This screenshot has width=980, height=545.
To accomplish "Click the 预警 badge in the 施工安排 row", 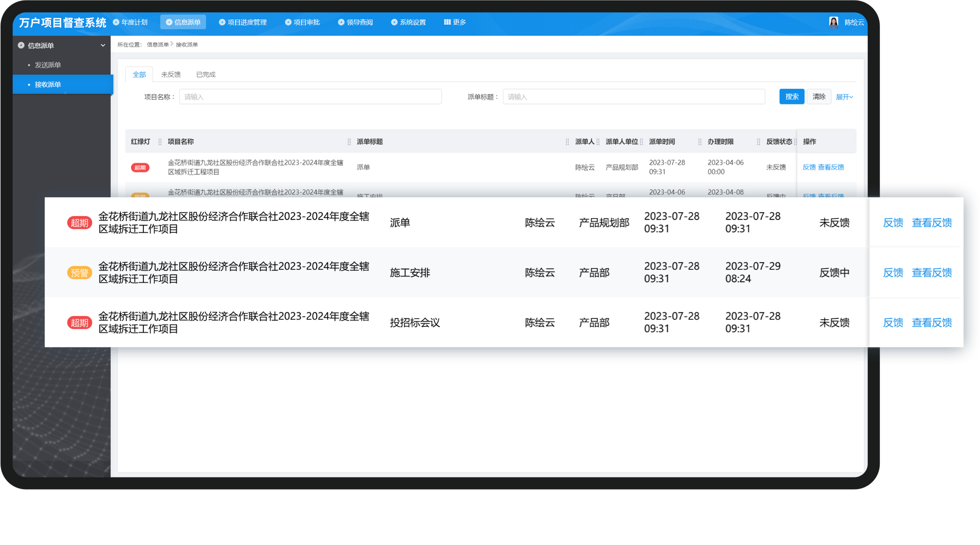I will click(80, 273).
